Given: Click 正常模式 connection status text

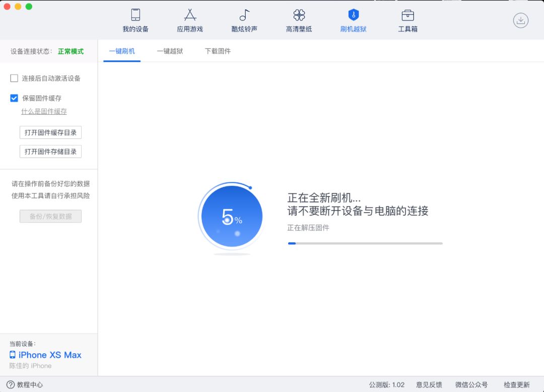Looking at the screenshot, I should pyautogui.click(x=71, y=51).
